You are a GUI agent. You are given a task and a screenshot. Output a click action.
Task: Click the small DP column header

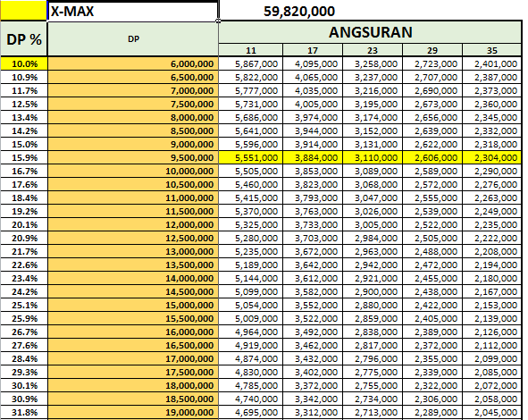click(x=133, y=38)
